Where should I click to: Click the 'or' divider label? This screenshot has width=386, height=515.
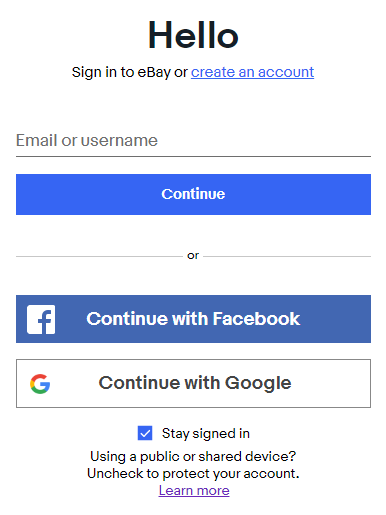pyautogui.click(x=193, y=256)
